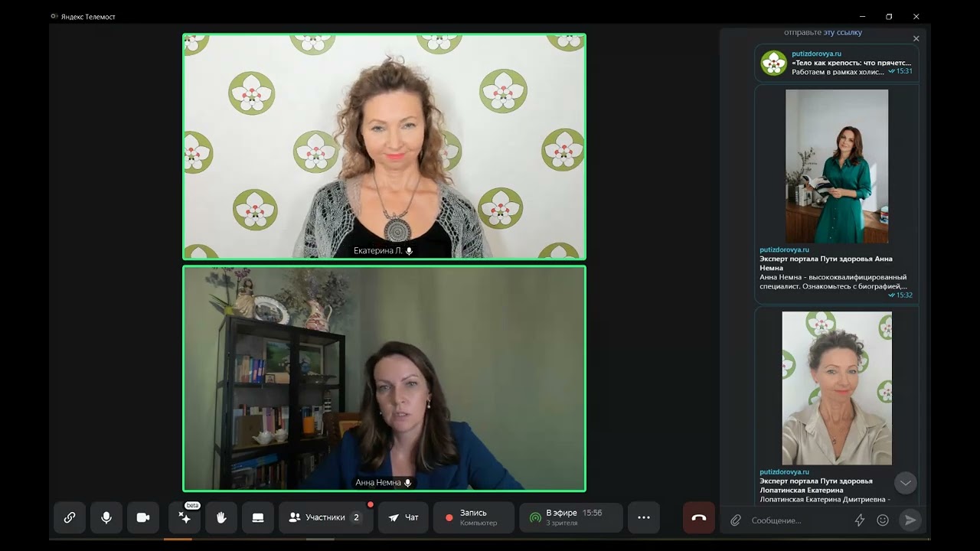
Task: Start screen sharing with the laptop icon
Action: click(258, 517)
